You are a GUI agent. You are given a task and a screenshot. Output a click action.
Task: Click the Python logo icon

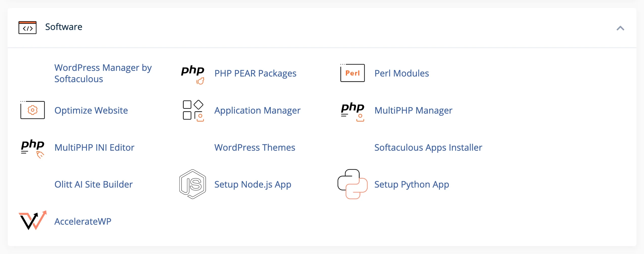pos(352,184)
